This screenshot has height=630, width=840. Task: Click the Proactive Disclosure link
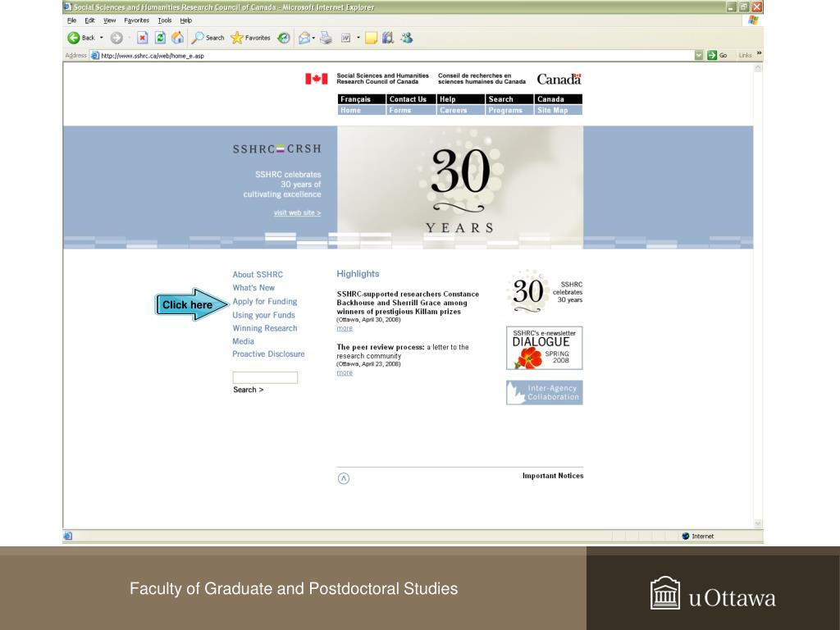tap(268, 354)
